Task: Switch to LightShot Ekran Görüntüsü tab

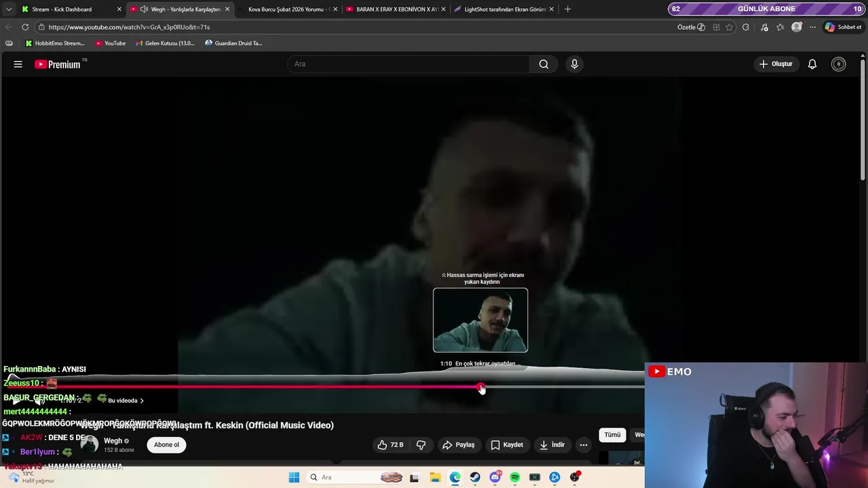Action: [505, 9]
